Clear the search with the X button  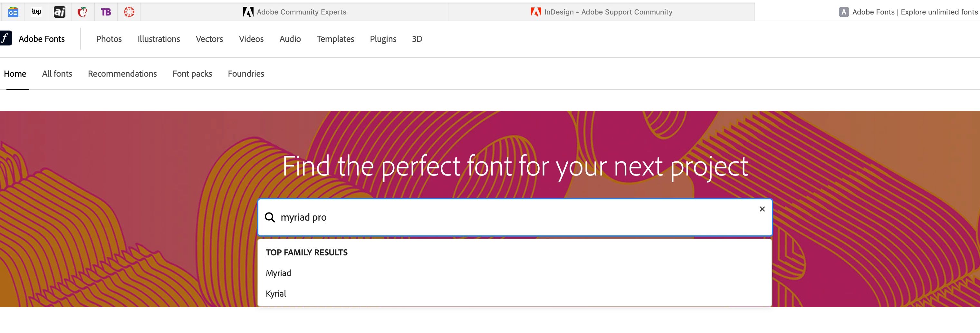(x=762, y=209)
